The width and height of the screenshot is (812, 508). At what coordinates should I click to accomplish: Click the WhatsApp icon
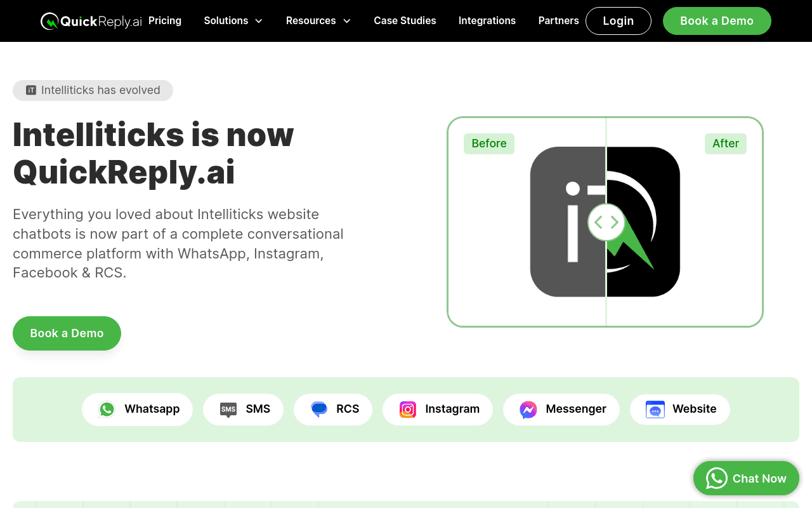(107, 410)
